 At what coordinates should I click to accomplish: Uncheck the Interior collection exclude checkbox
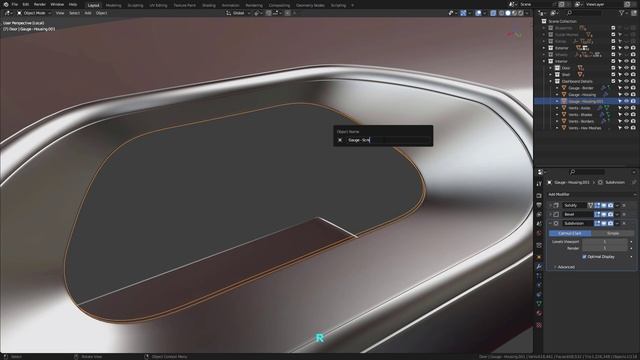pos(613,61)
